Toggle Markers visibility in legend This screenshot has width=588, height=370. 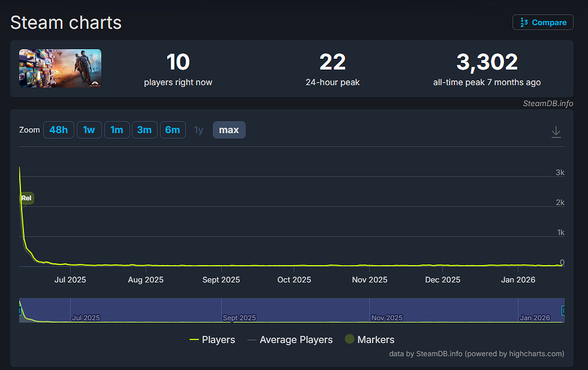pos(369,340)
